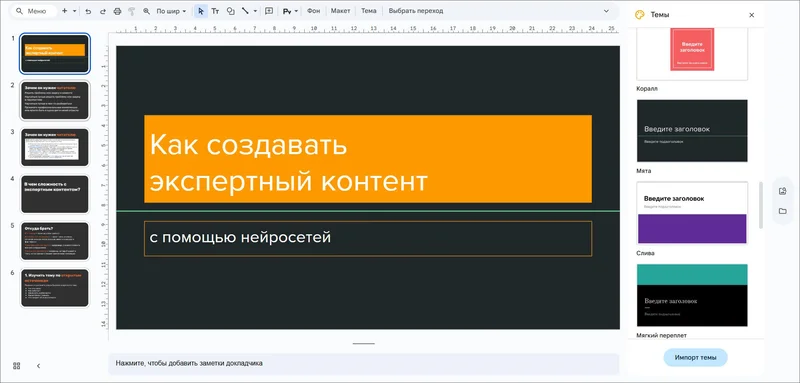The width and height of the screenshot is (800, 383).
Task: Select slide 2 Зачем он нужен thumbnail
Action: tap(55, 100)
